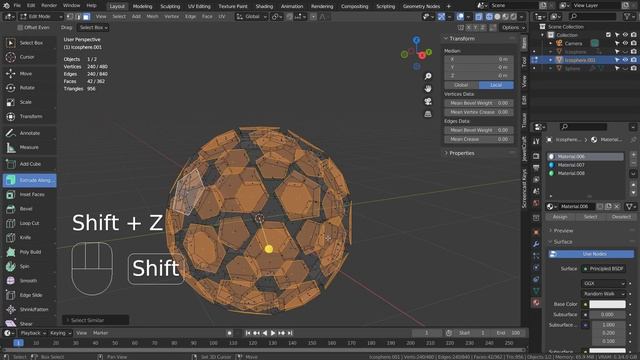This screenshot has width=640, height=360.
Task: Pick the Scale tool
Action: click(29, 102)
